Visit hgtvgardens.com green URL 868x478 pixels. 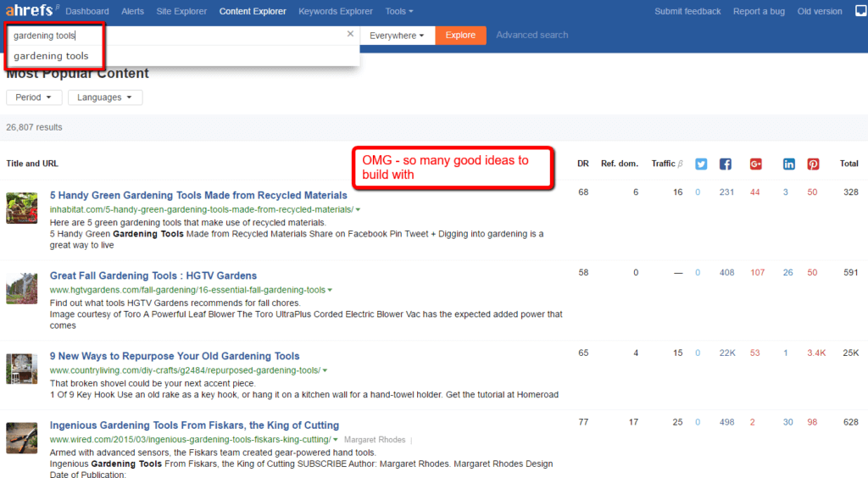(x=187, y=290)
